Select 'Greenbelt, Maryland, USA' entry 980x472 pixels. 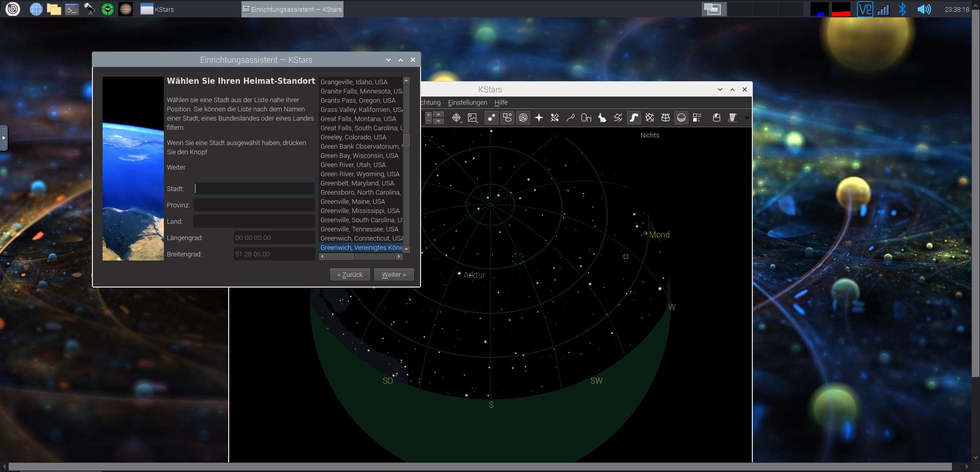[361, 183]
